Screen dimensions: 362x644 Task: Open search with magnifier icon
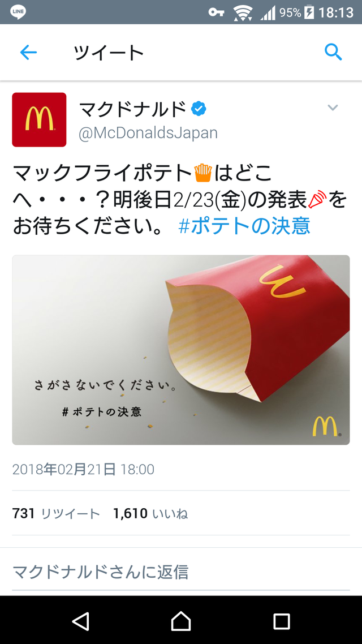333,53
